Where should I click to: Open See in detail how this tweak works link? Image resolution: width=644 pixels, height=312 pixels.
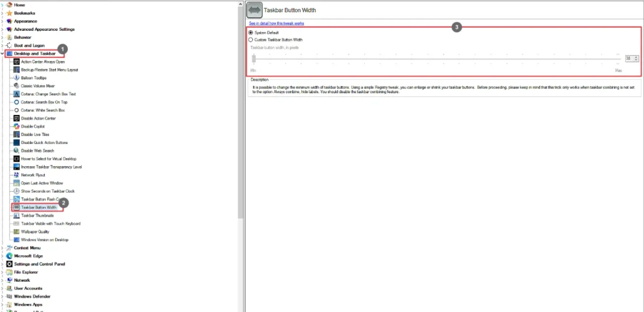click(277, 23)
